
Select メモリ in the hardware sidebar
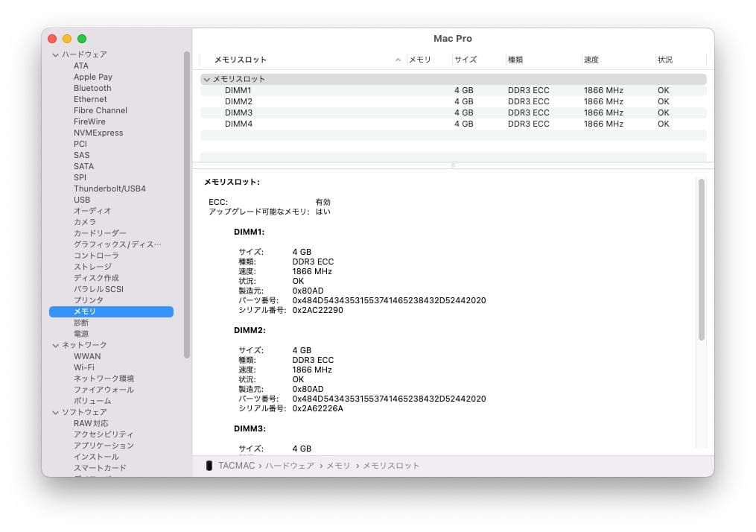point(84,311)
